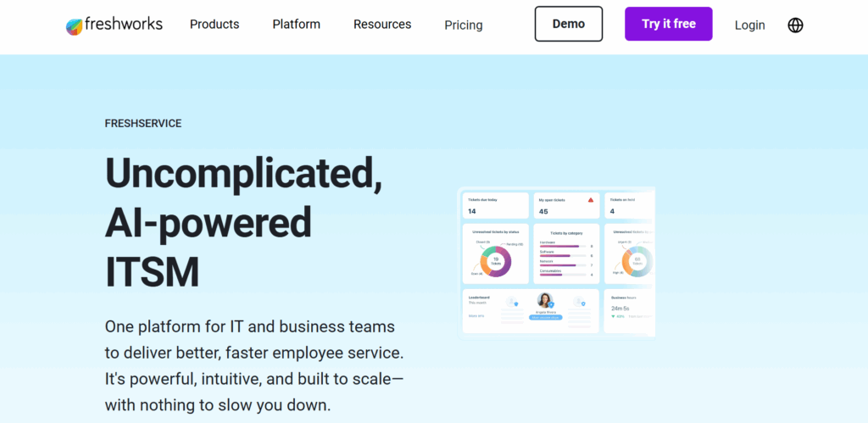Open the language selector globe icon

tap(795, 25)
